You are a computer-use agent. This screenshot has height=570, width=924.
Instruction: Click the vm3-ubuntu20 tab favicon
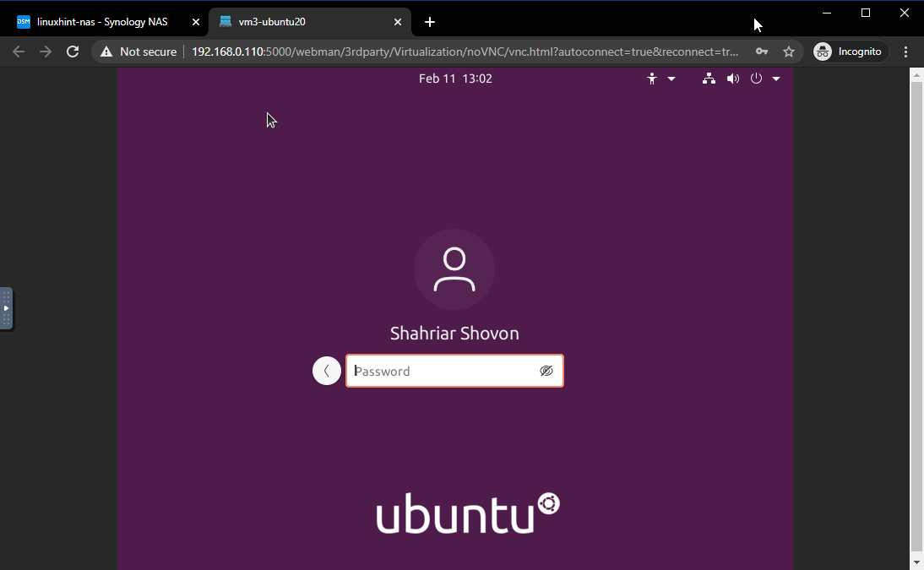[x=226, y=22]
